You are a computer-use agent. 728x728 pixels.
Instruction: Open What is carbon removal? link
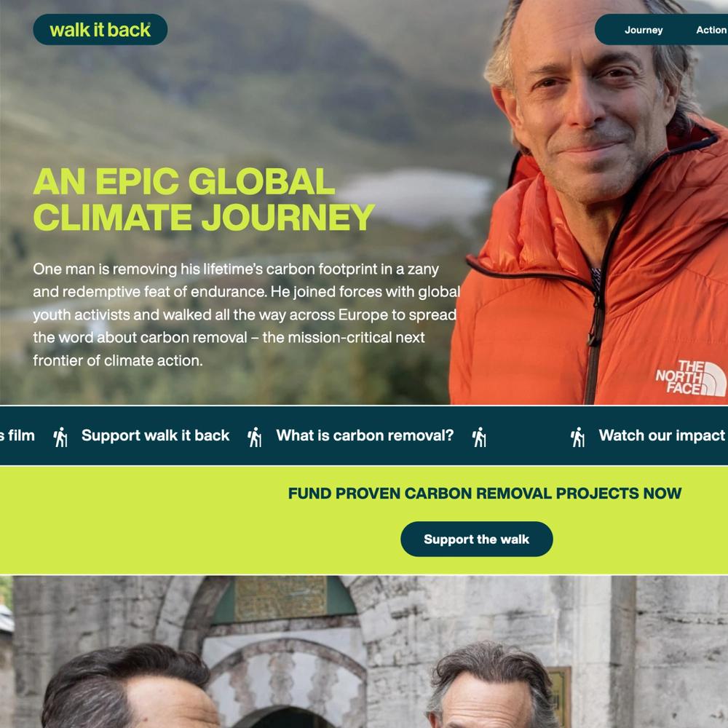click(365, 435)
